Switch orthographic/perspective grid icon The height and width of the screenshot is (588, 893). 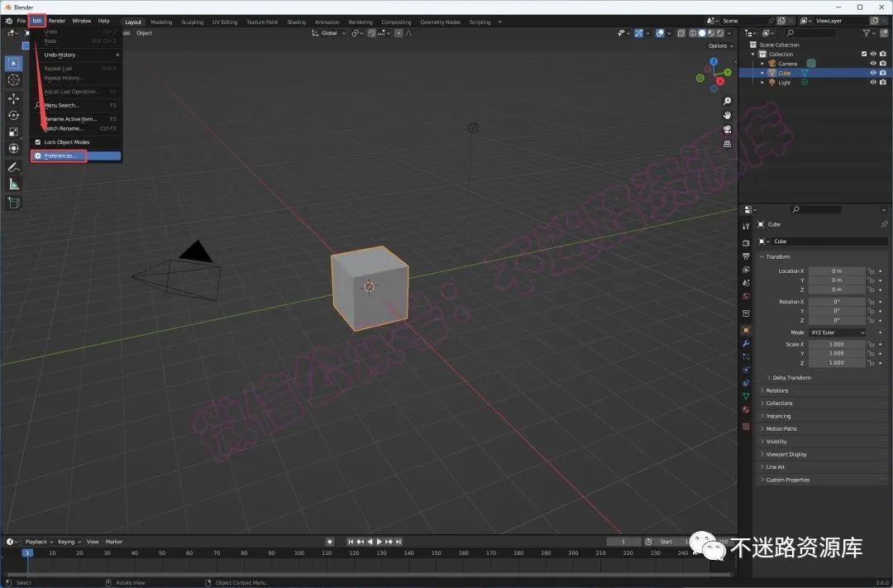(x=728, y=144)
